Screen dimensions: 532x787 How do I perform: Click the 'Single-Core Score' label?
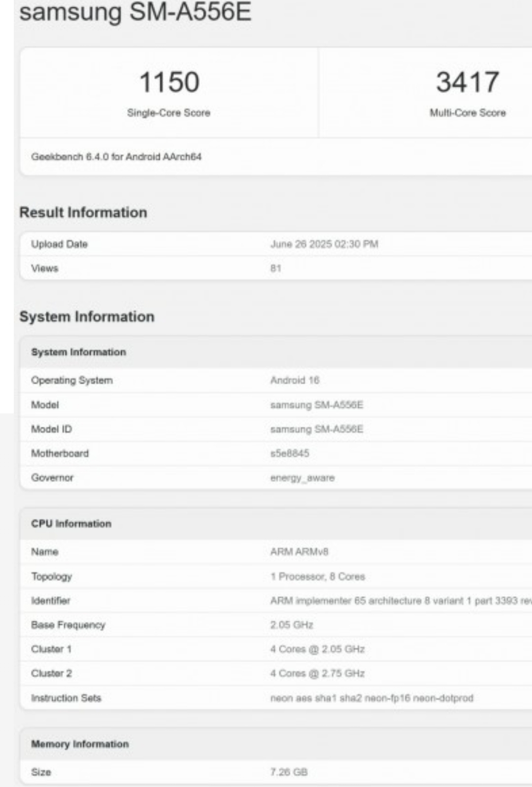click(x=169, y=113)
